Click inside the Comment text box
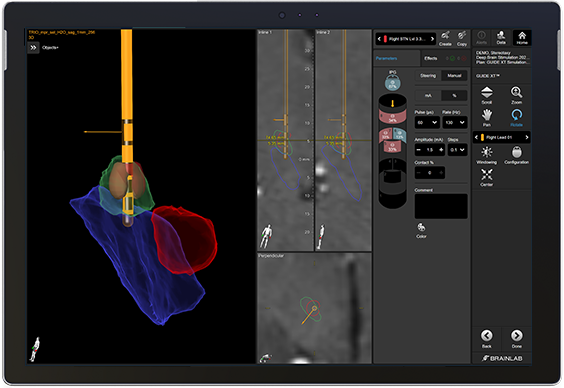 click(441, 206)
